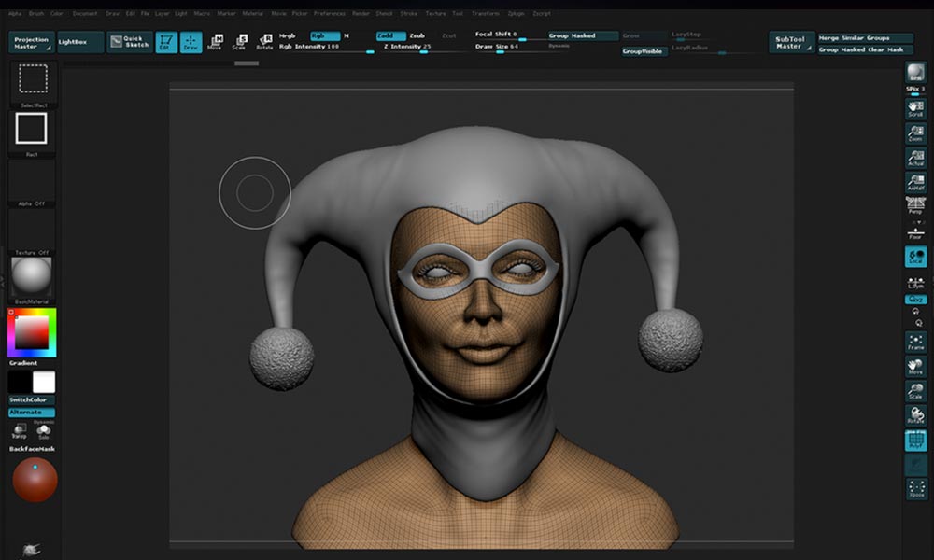Screen dimensions: 934x560
Task: Click the Zoom document icon
Action: pos(915,133)
